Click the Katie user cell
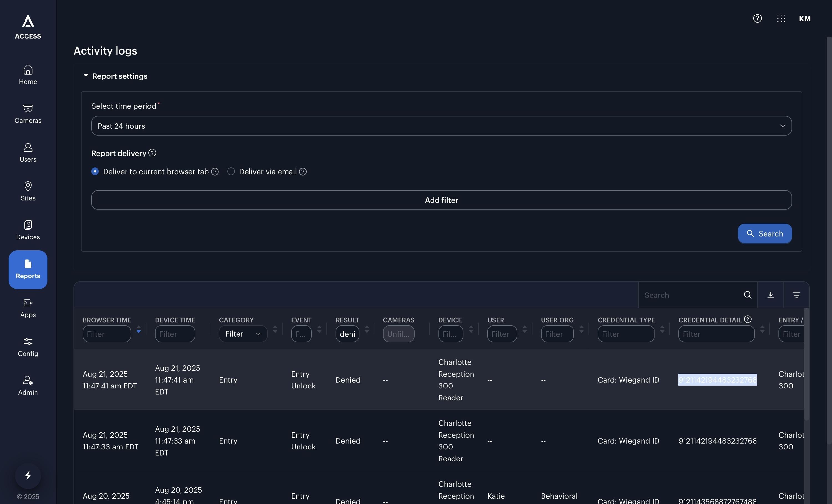Viewport: 832px width, 504px height. pyautogui.click(x=496, y=496)
